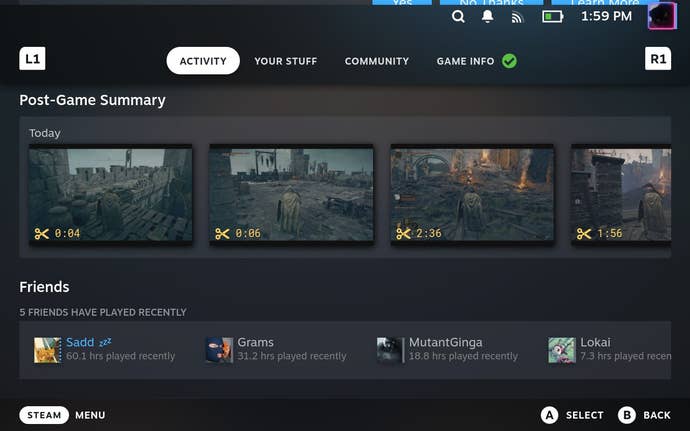Click the scissors icon on 1:56 clip

click(584, 233)
